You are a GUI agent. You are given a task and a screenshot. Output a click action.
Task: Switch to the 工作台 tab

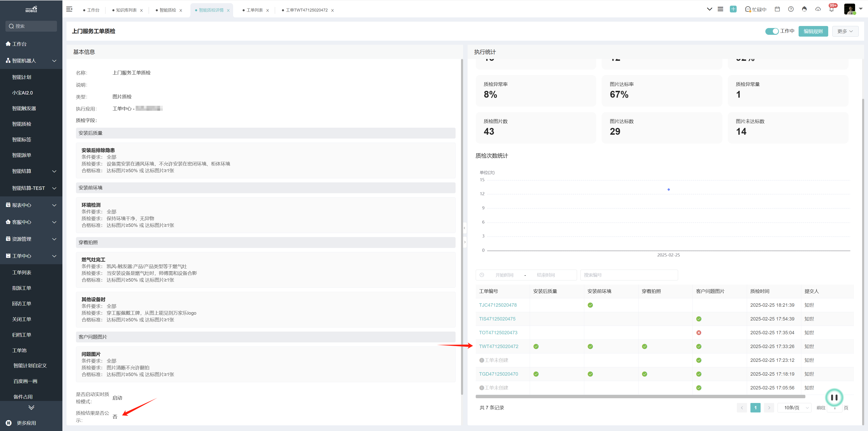coord(91,10)
